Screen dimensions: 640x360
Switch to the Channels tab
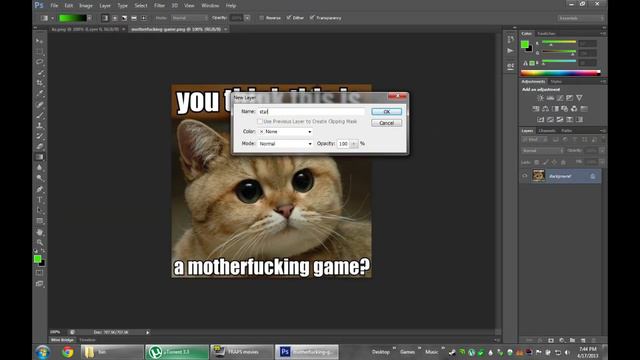click(547, 131)
